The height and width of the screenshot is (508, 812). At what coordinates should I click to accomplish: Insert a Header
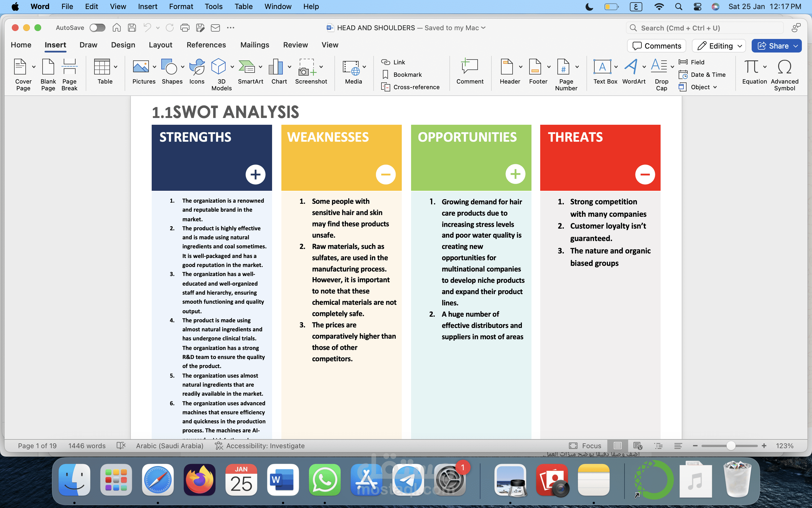510,71
